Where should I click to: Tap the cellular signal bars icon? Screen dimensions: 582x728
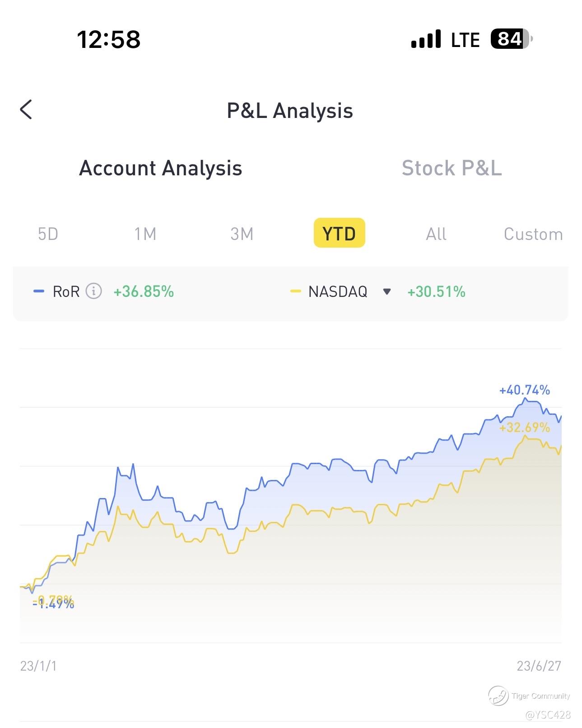tap(426, 39)
